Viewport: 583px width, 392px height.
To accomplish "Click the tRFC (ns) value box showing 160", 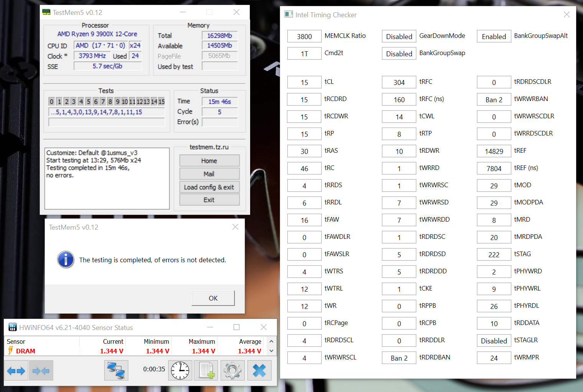I will pyautogui.click(x=399, y=100).
